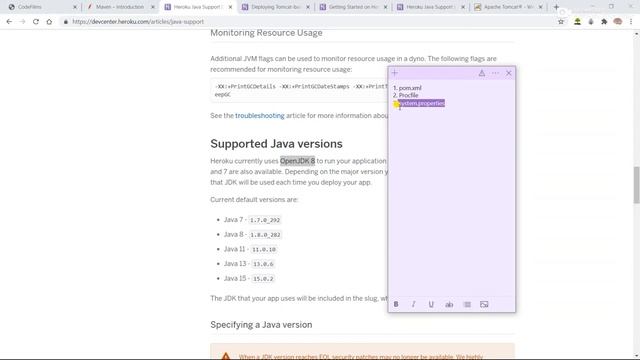640x360 pixels.
Task: Open the browser home page
Action: (x=49, y=22)
